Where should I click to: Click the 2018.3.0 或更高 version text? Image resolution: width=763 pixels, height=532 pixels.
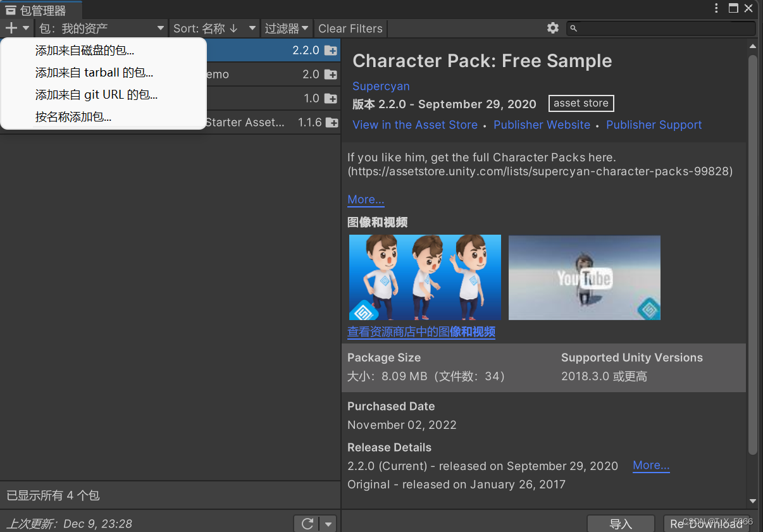coord(604,376)
